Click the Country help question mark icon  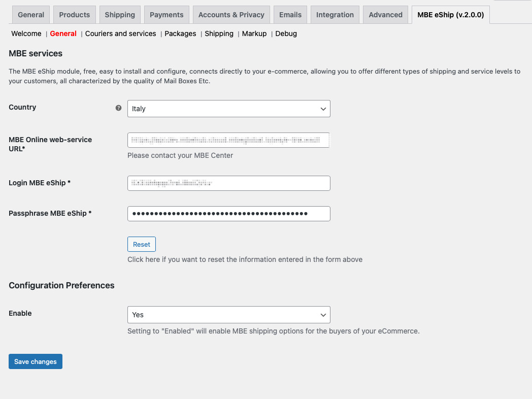click(x=118, y=108)
